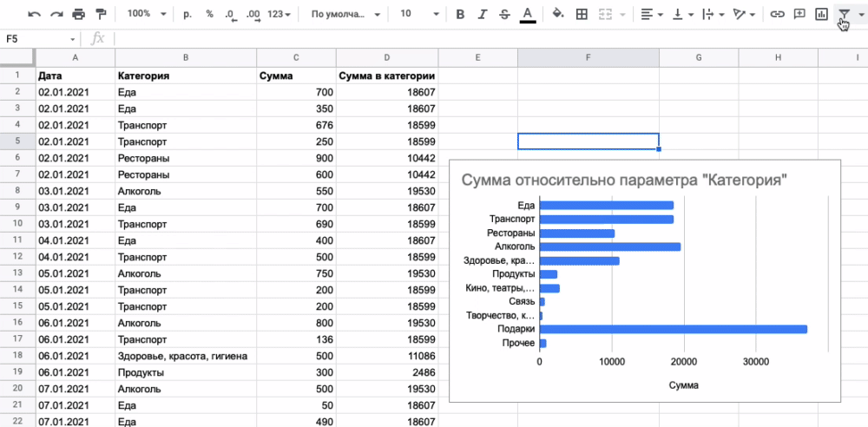868x427 pixels.
Task: Click cell with value 2486
Action: pyautogui.click(x=387, y=372)
